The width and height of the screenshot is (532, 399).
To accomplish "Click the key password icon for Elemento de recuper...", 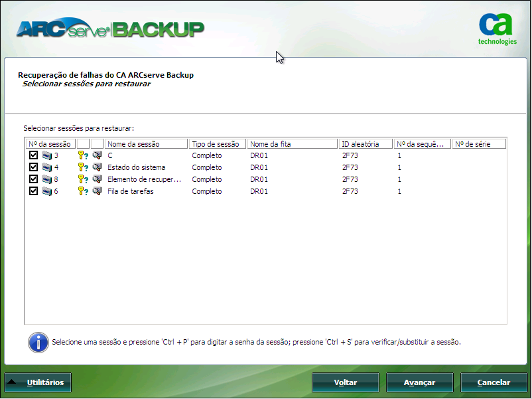I will [83, 179].
